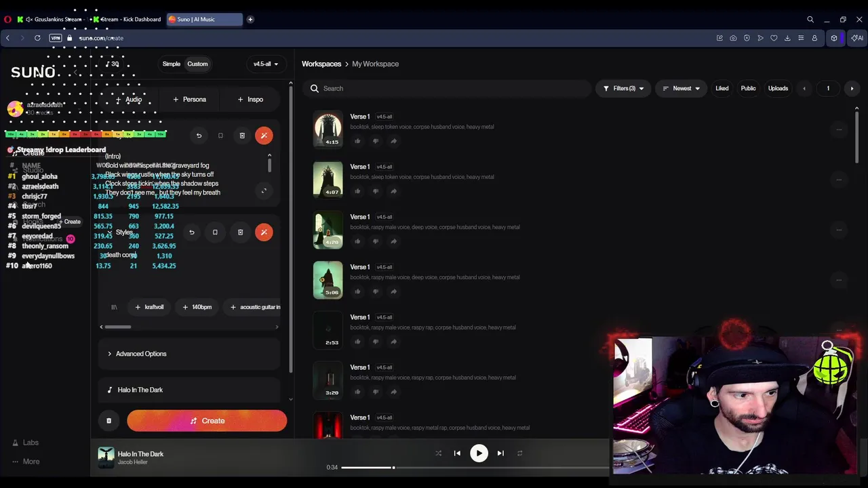Open more options for the 5:06 song
868x488 pixels.
coord(839,280)
